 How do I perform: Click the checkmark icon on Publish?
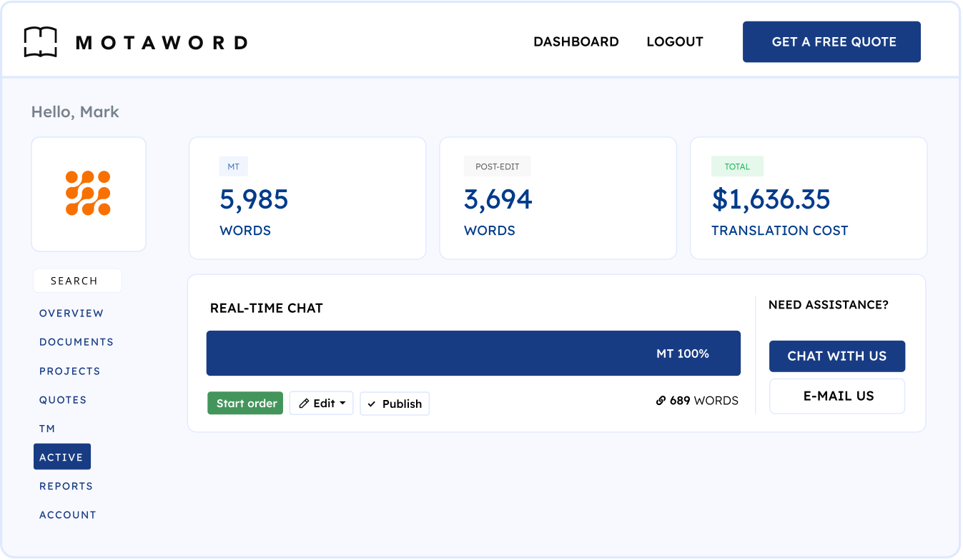372,404
